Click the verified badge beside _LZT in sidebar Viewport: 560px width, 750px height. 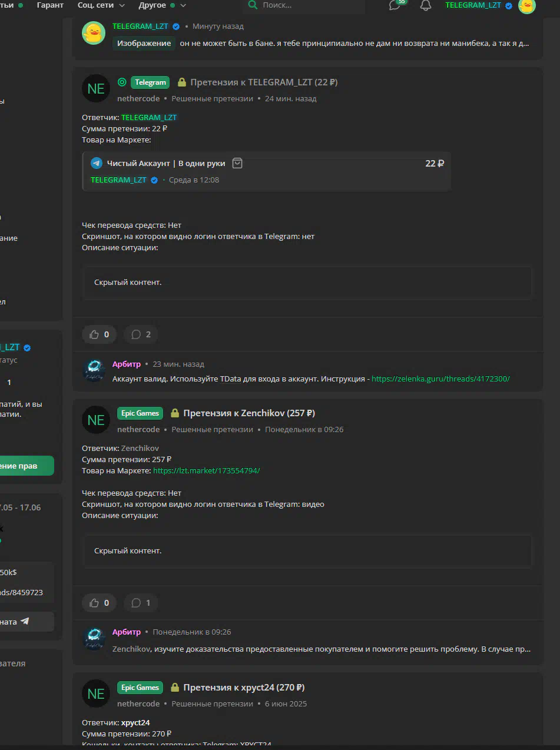27,347
